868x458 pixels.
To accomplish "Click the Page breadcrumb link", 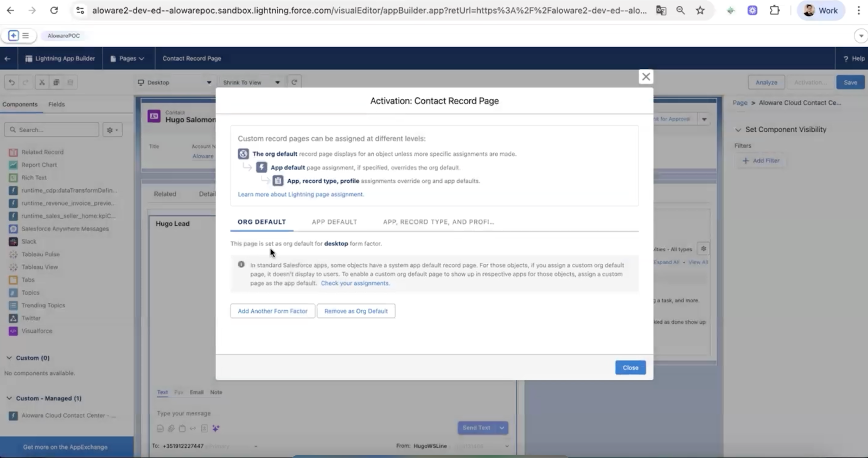I will pos(740,103).
